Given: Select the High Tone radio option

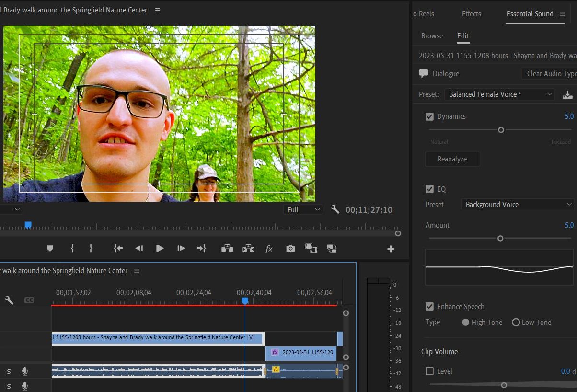Looking at the screenshot, I should click(x=465, y=323).
